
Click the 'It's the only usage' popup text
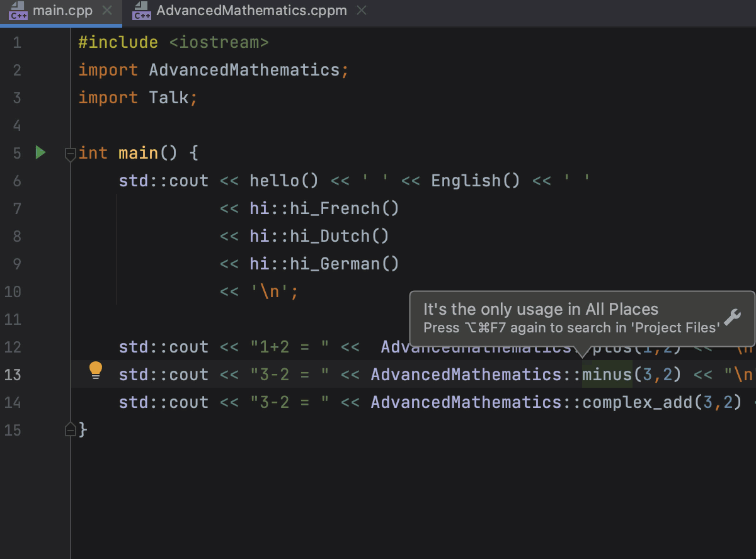tap(541, 309)
